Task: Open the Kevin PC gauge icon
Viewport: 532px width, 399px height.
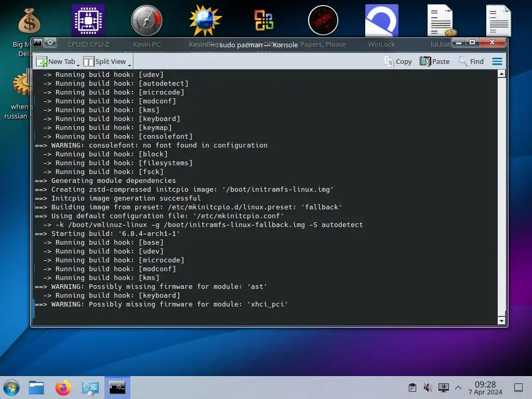Action: [147, 20]
